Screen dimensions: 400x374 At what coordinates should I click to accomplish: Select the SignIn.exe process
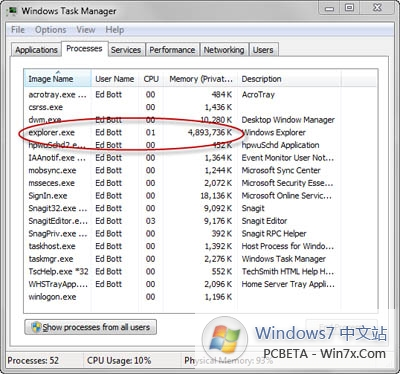(200, 196)
